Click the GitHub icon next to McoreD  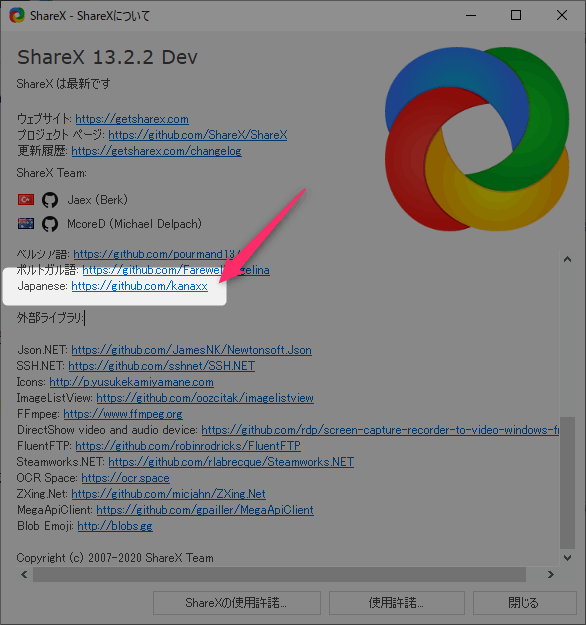tap(50, 224)
